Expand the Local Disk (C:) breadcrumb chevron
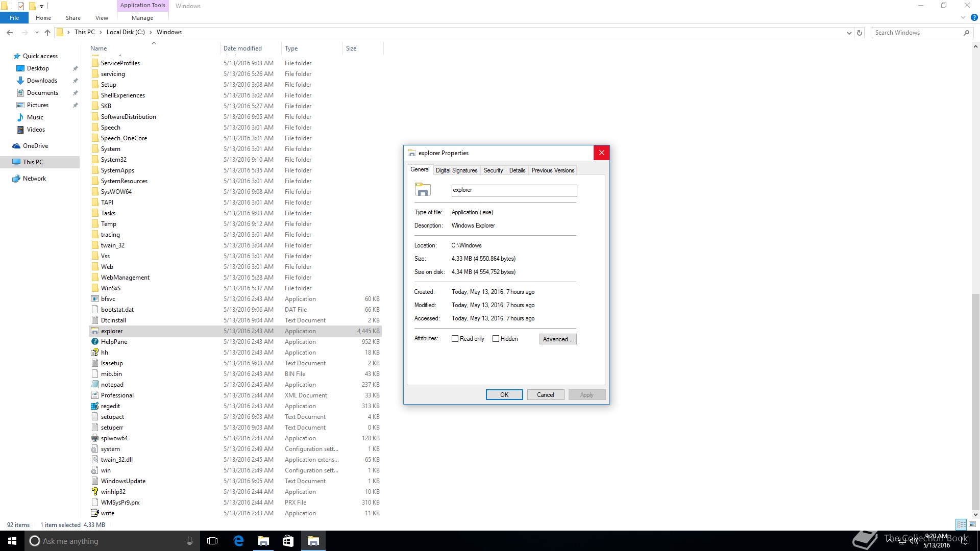 point(151,32)
